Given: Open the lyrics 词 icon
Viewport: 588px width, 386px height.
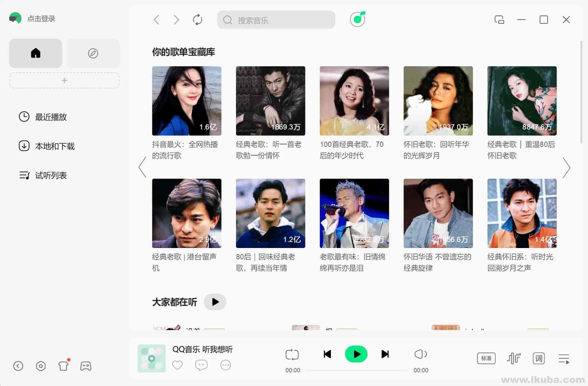Looking at the screenshot, I should (539, 358).
